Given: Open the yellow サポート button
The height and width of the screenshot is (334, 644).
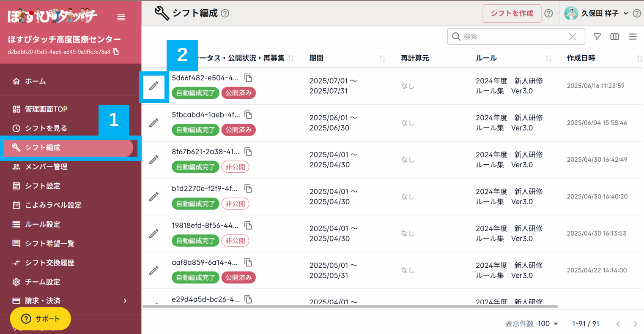Looking at the screenshot, I should pyautogui.click(x=41, y=319).
